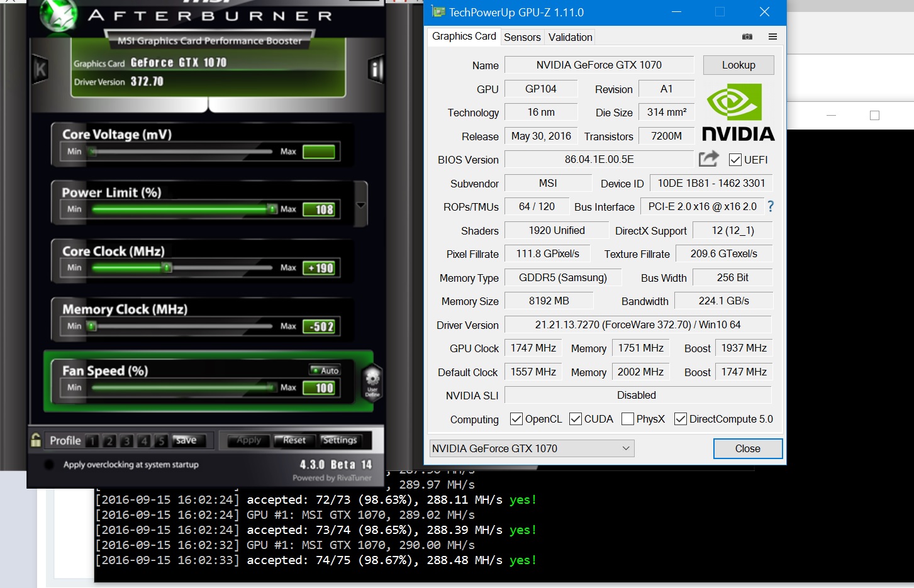
Task: Click Default Clock 1557 MHz value
Action: [x=533, y=372]
